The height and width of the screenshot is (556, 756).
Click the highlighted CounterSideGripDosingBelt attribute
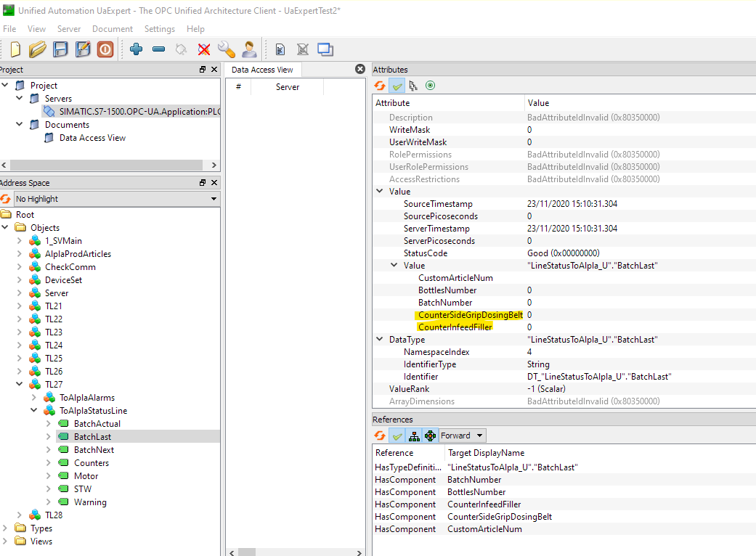coord(470,314)
